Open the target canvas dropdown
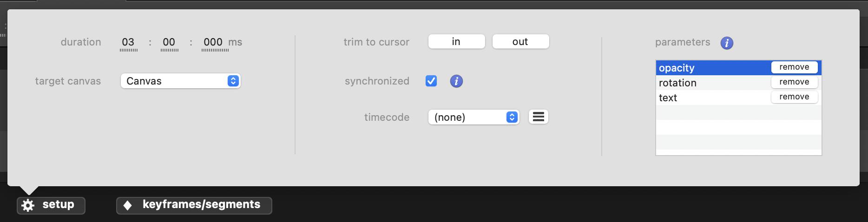868x222 pixels. click(x=180, y=81)
